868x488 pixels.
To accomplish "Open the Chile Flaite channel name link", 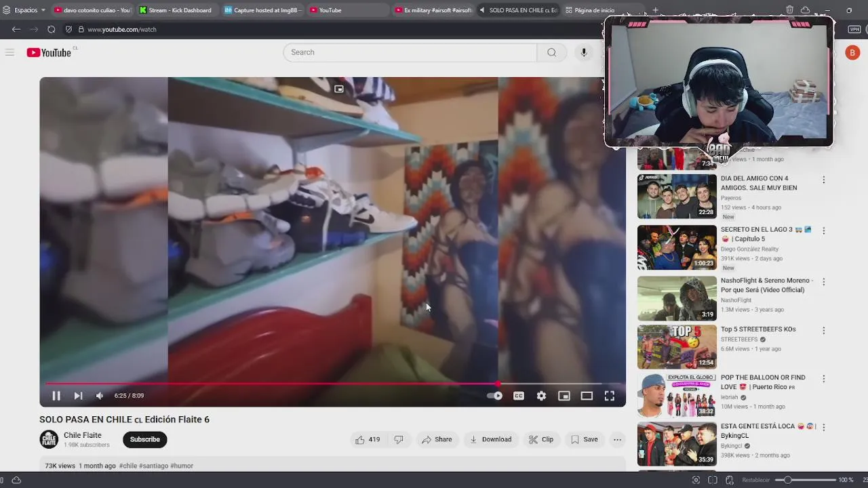I will [83, 435].
